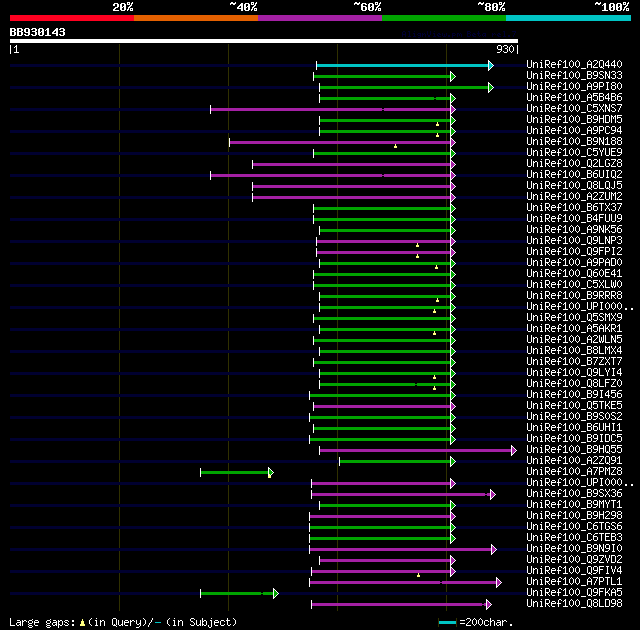This screenshot has width=640, height=630.
Task: Open the UniRef100_C5XNS7 entry
Action: click(x=574, y=109)
